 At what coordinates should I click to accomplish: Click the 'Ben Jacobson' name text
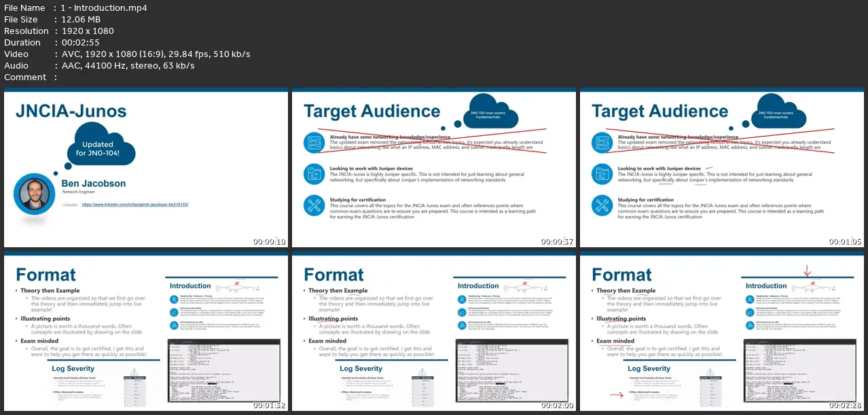[93, 183]
